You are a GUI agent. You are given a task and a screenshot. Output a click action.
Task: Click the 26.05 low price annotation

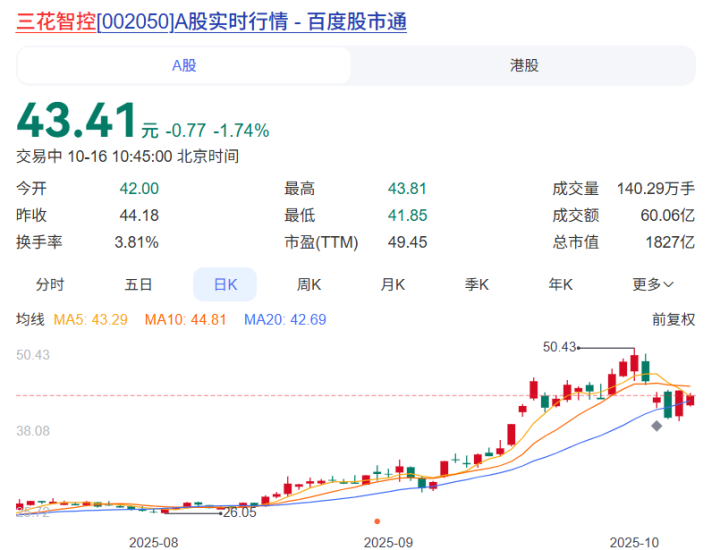240,512
